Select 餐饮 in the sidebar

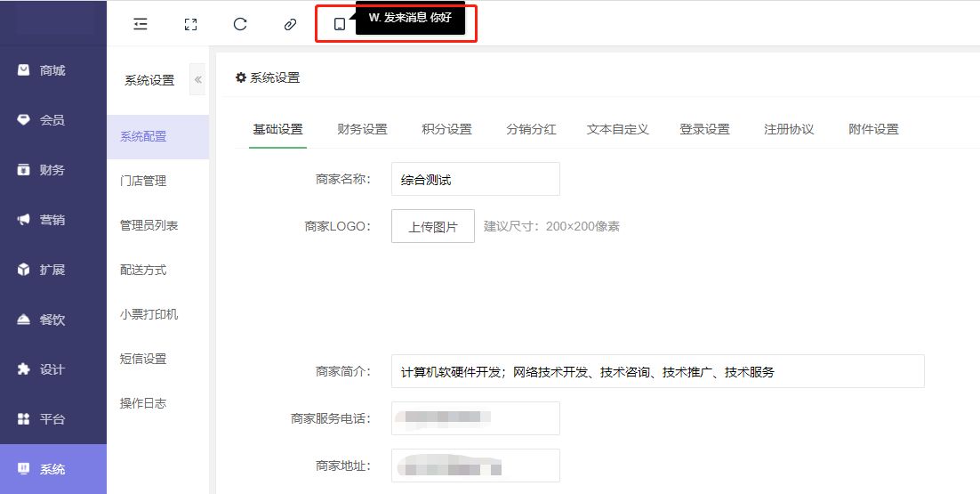[52, 320]
